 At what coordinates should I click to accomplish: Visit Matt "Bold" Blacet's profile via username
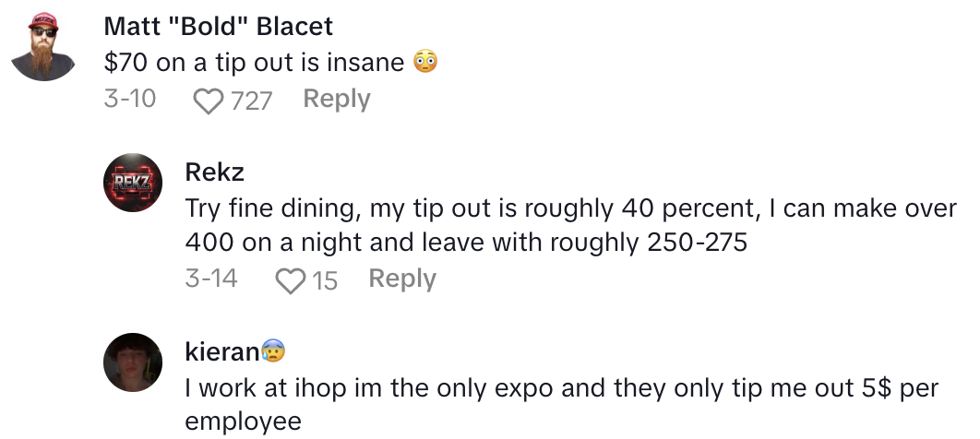click(x=220, y=27)
